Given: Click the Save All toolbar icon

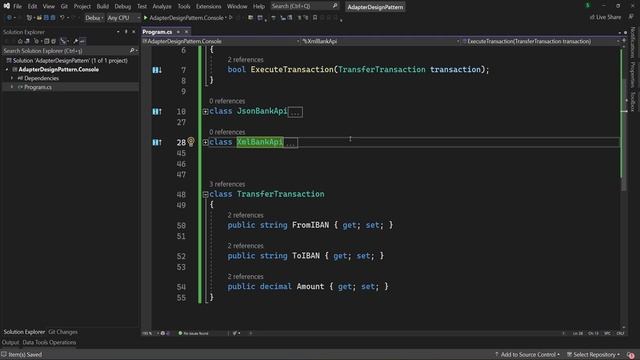Looking at the screenshot, I should [52, 18].
